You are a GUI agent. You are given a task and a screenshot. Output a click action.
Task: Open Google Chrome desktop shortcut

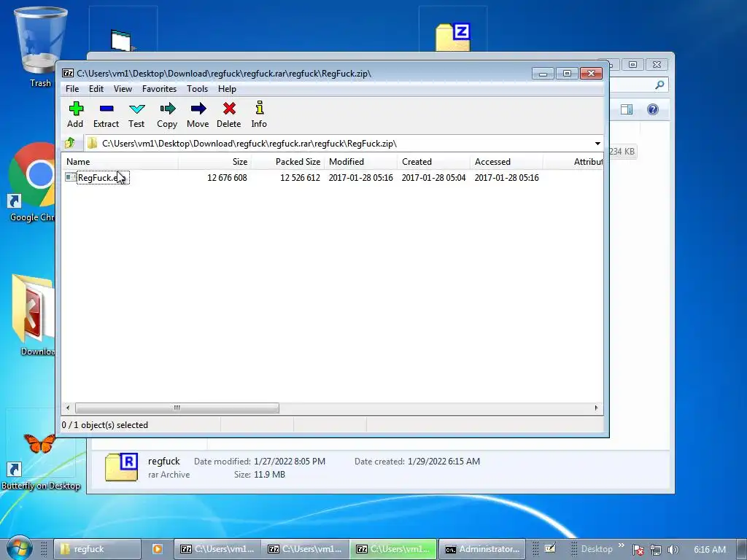31,182
